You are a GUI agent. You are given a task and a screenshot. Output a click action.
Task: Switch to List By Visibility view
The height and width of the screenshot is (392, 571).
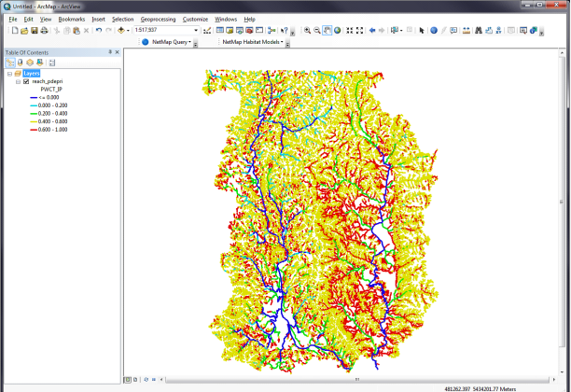click(x=30, y=62)
